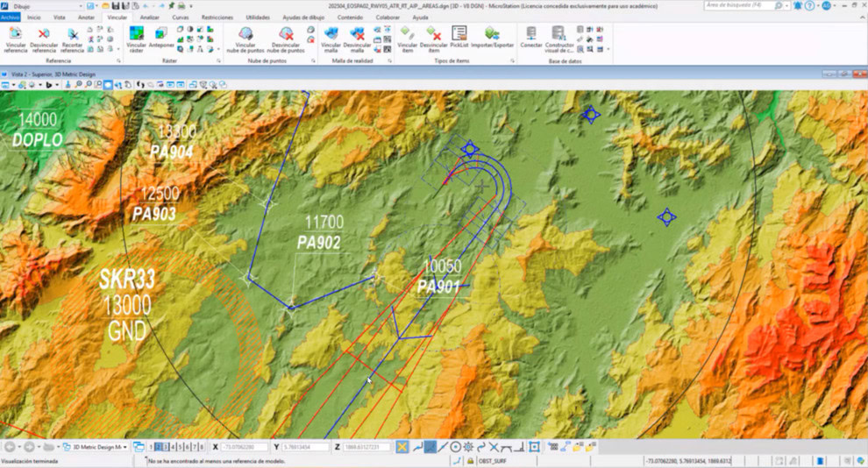The height and width of the screenshot is (468, 868).
Task: Click Desvincular referencia icon in ribbon
Action: click(44, 33)
